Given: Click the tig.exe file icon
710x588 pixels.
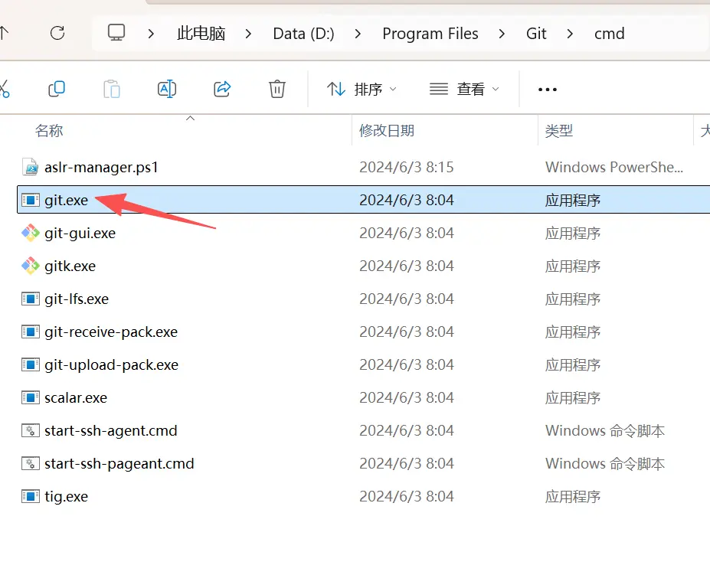Looking at the screenshot, I should pyautogui.click(x=31, y=497).
